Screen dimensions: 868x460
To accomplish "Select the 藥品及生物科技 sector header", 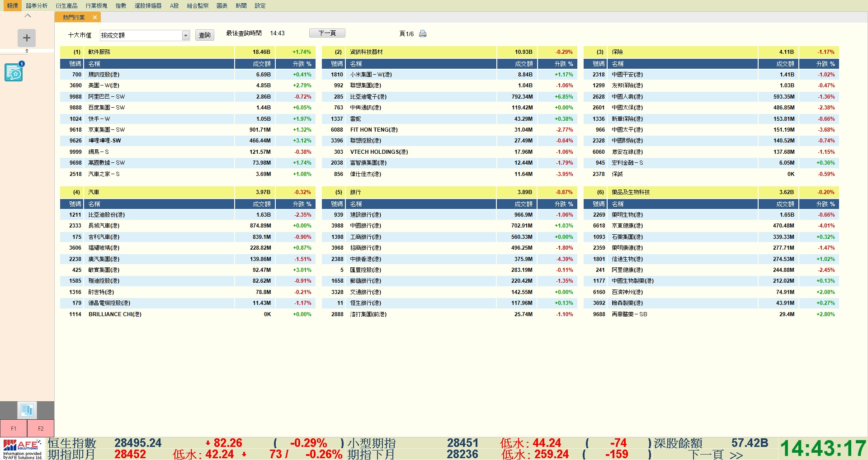I will tap(711, 192).
